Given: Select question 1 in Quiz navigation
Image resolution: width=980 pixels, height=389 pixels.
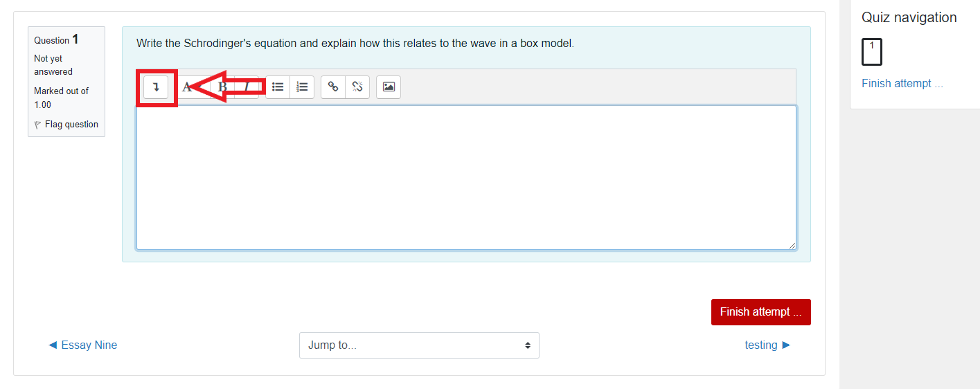Looking at the screenshot, I should click(871, 52).
